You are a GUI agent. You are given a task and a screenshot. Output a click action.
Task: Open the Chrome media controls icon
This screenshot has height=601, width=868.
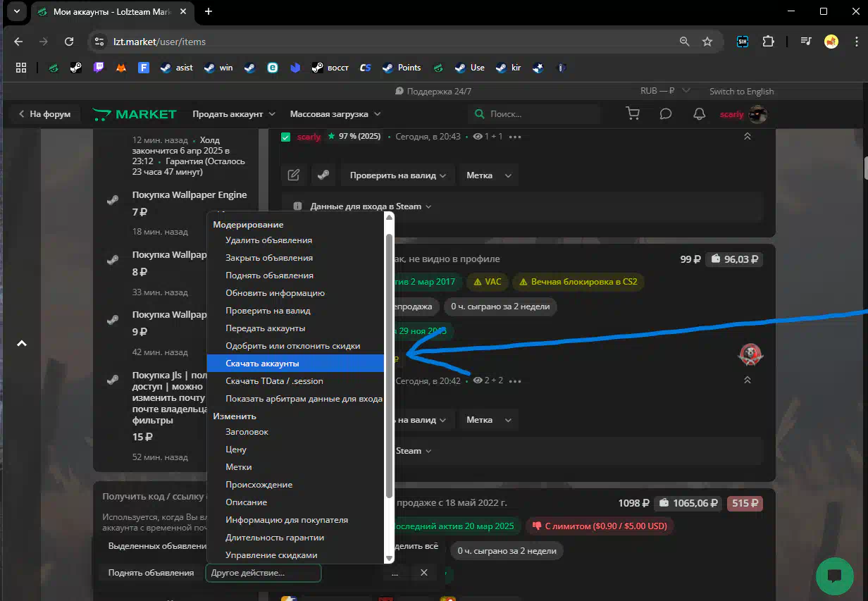coord(806,42)
